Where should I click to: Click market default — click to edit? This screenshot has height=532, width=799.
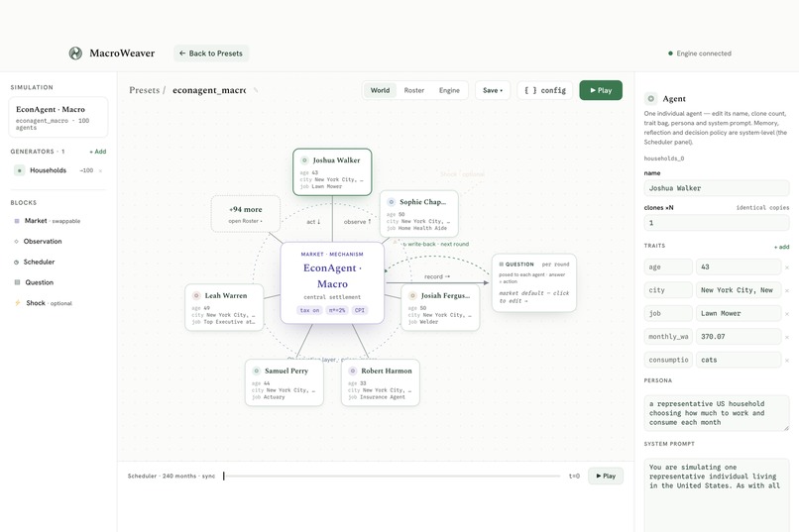pyautogui.click(x=534, y=297)
